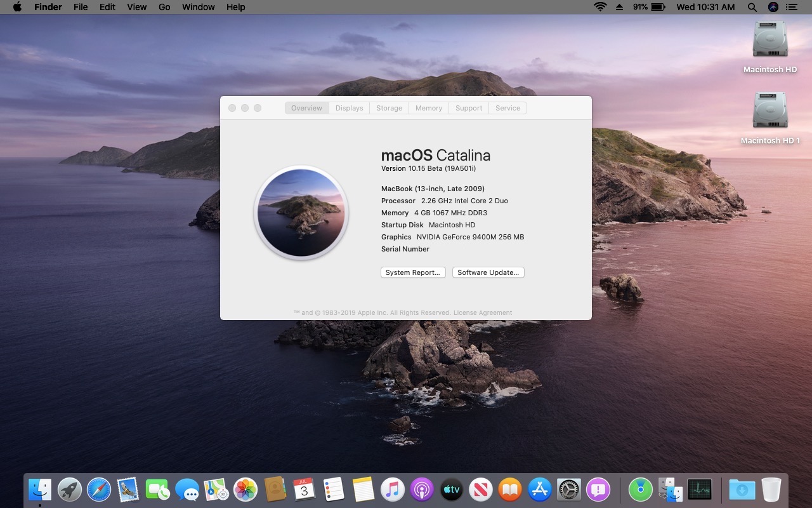Image resolution: width=812 pixels, height=508 pixels.
Task: Activate Siri from menu bar
Action: click(773, 7)
